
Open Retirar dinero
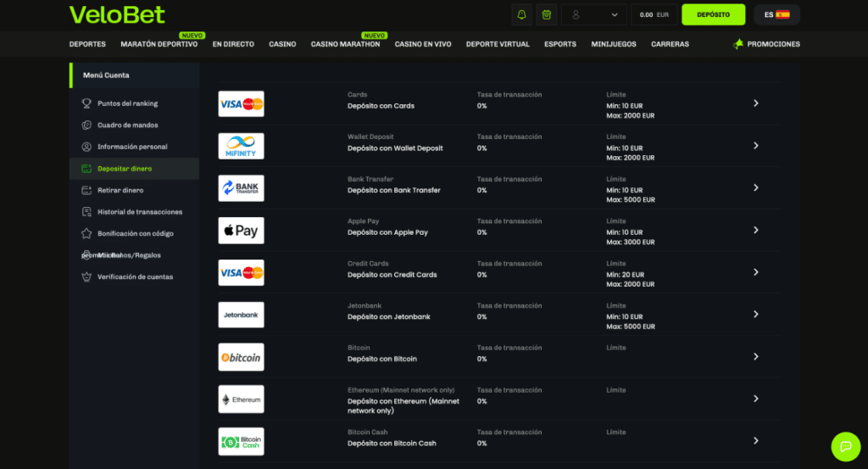(x=120, y=191)
